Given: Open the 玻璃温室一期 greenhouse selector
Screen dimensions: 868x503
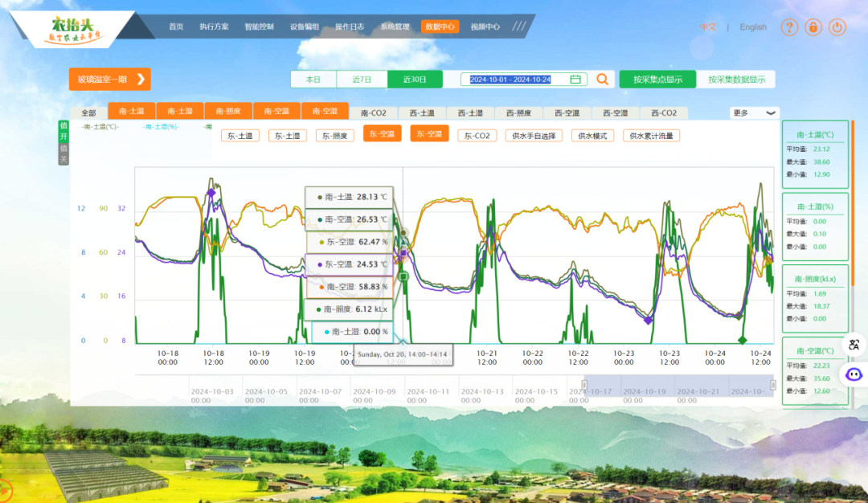Looking at the screenshot, I should pyautogui.click(x=110, y=79).
